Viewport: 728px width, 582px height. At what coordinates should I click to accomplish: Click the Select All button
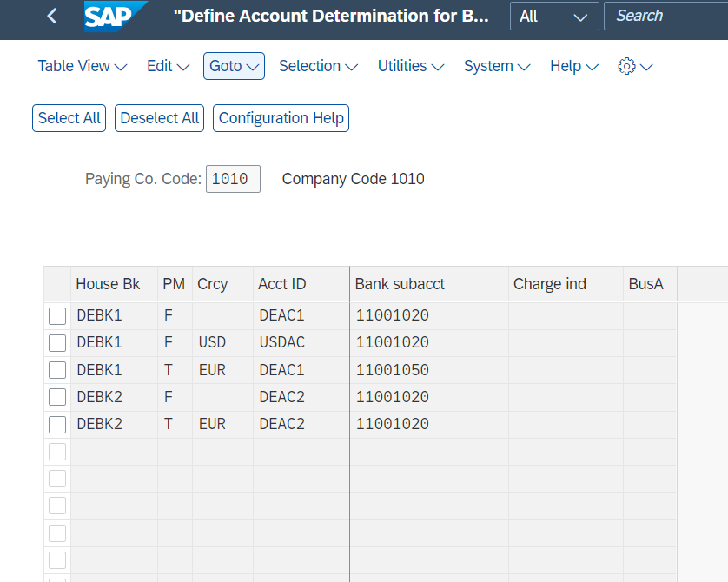[69, 118]
